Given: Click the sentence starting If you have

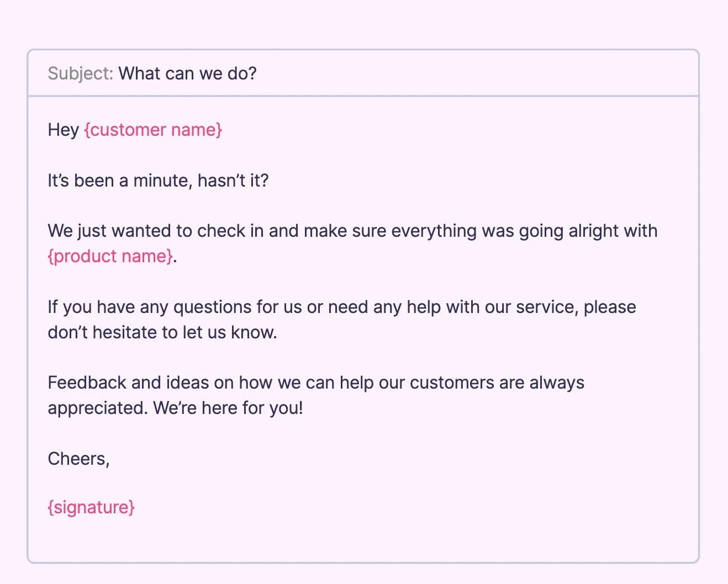Looking at the screenshot, I should coord(342,320).
